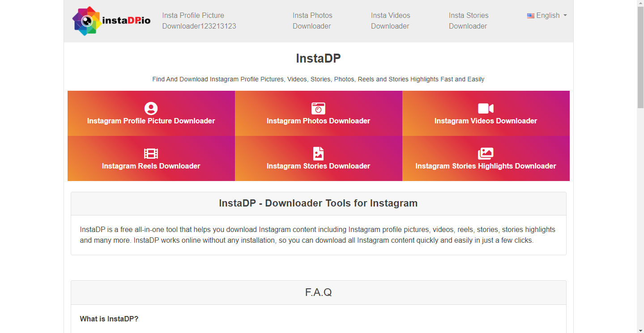Click the scrollbar down arrow
The width and height of the screenshot is (644, 333).
(640, 329)
